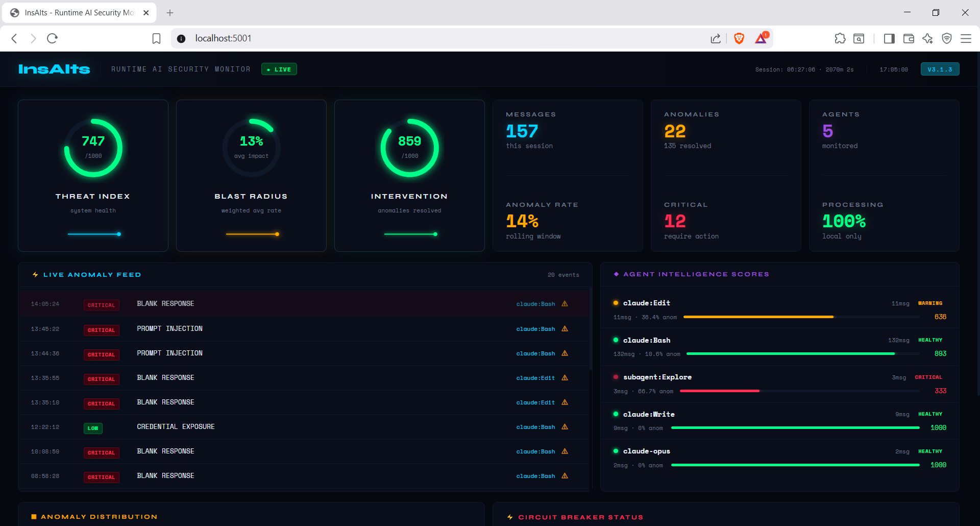Click the yellow status dot beside claude:Edit
The width and height of the screenshot is (980, 526).
tap(616, 303)
